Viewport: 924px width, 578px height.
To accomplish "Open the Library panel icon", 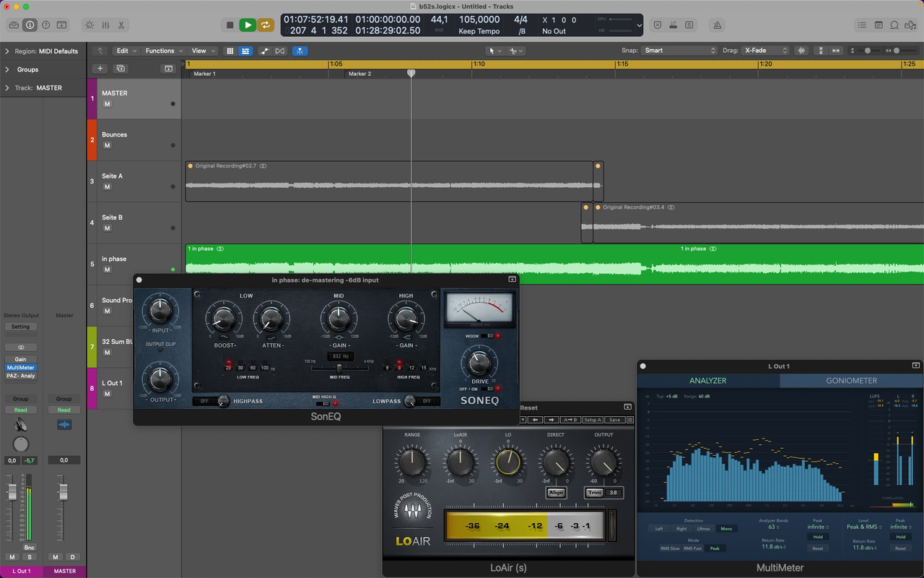I will [x=14, y=25].
